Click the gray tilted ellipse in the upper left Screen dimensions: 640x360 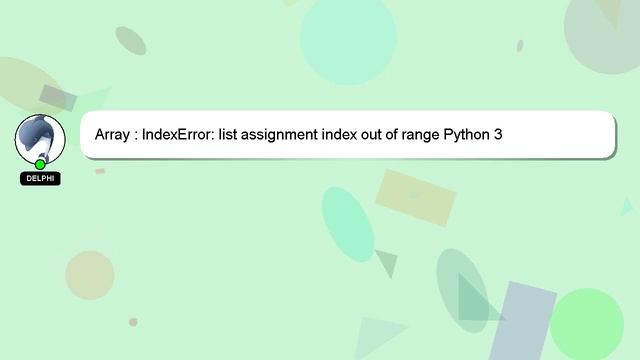click(x=131, y=41)
